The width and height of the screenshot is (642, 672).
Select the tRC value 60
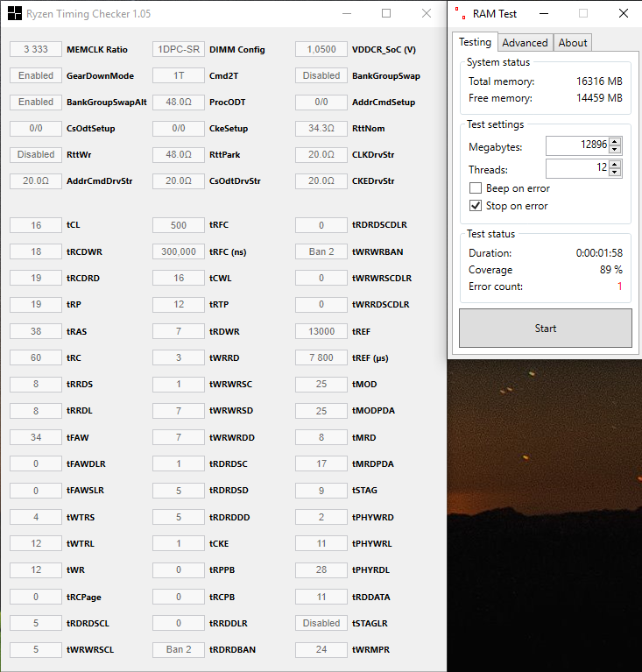pyautogui.click(x=36, y=357)
